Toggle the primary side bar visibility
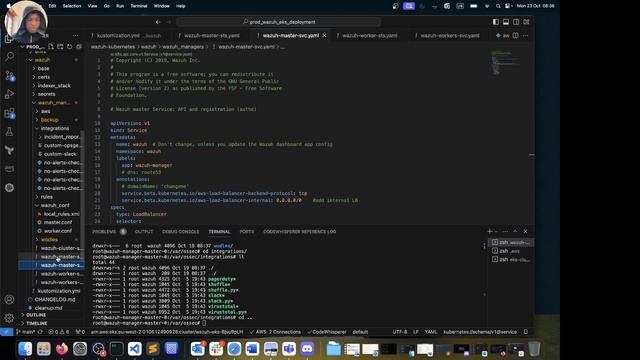The image size is (640, 360). click(496, 22)
